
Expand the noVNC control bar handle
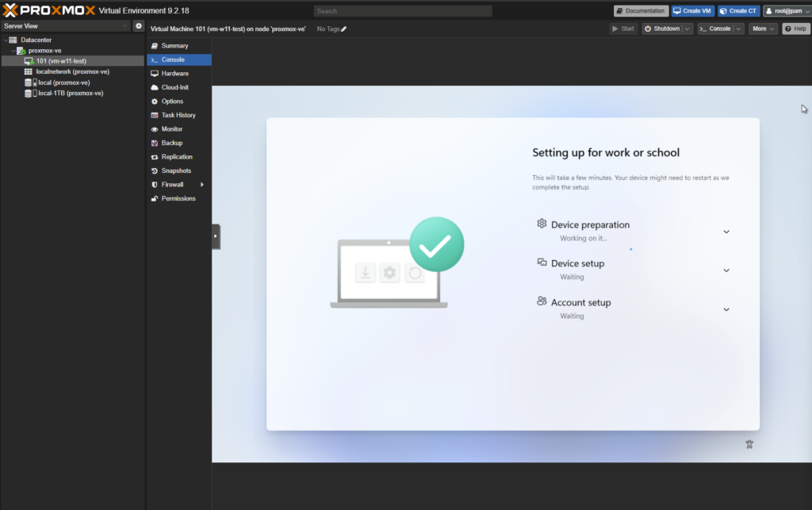coord(216,236)
